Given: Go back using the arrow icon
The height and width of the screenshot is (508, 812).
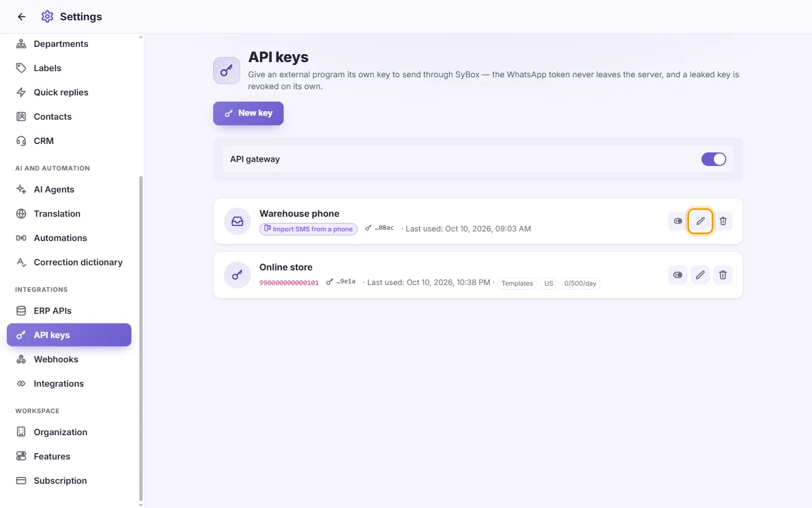Looking at the screenshot, I should [21, 17].
